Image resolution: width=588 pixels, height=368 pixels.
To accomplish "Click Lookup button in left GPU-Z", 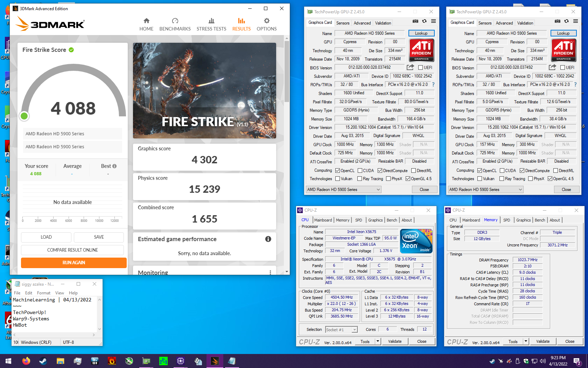I will tap(421, 33).
